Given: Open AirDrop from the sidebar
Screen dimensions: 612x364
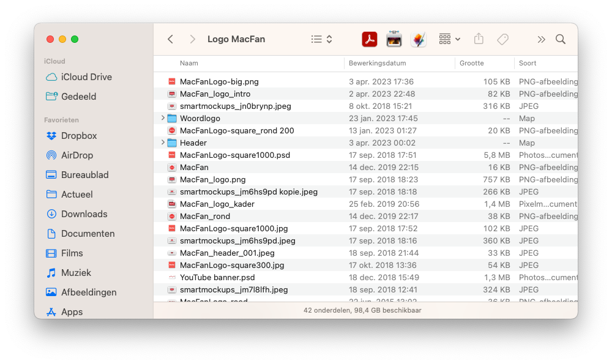Looking at the screenshot, I should coord(70,155).
